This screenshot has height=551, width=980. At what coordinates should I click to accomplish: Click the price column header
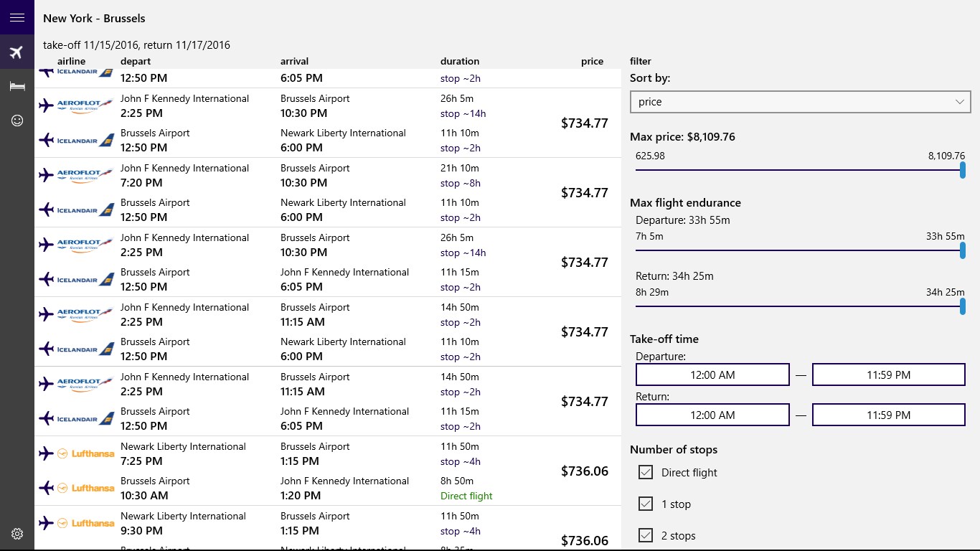[592, 62]
